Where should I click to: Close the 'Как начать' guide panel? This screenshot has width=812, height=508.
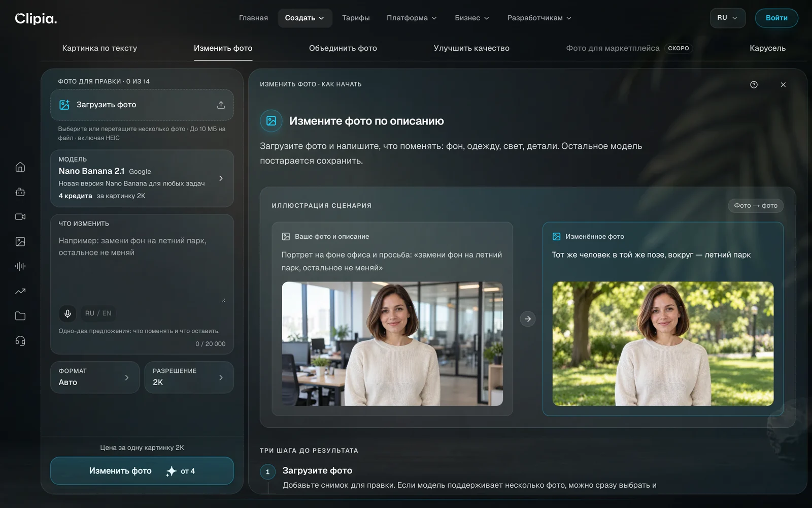tap(783, 85)
